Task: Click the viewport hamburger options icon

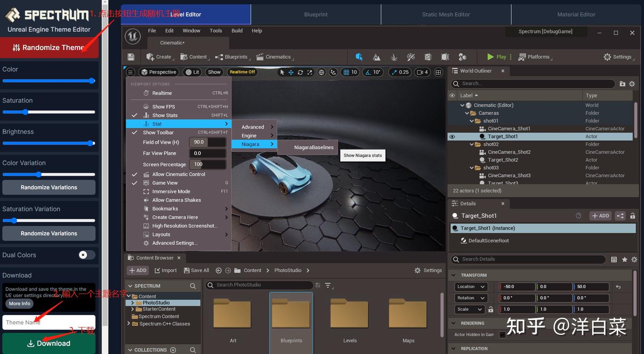Action: coord(130,72)
